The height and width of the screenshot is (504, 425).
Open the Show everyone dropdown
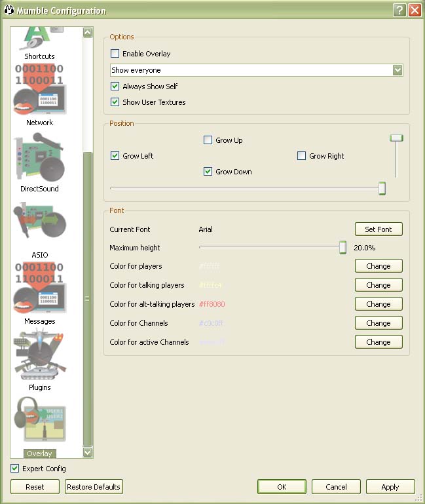click(x=256, y=70)
